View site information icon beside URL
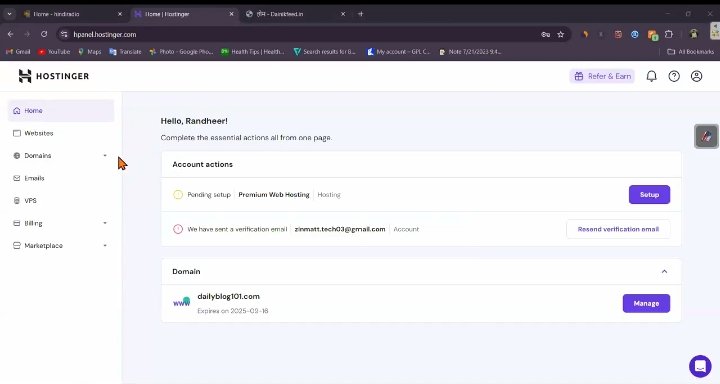720x384 pixels. (64, 34)
